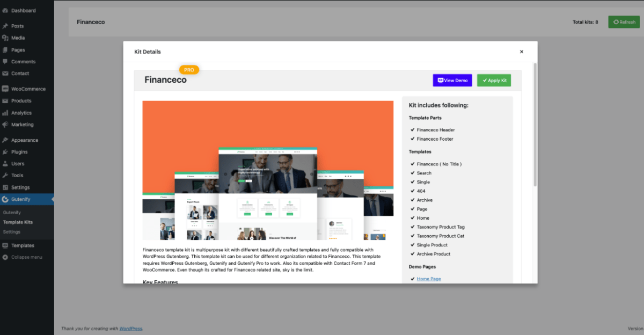Click the 'Single Product' entry
The height and width of the screenshot is (335, 644).
click(x=432, y=245)
